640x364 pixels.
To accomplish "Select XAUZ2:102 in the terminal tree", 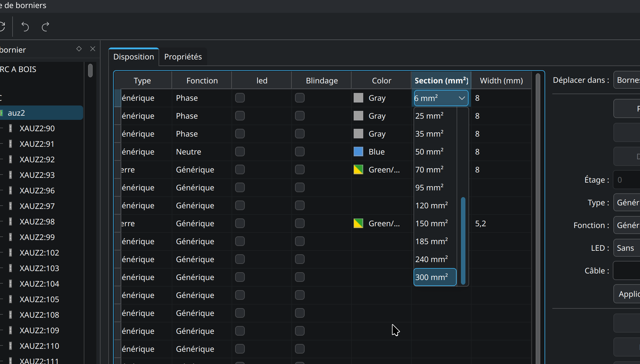I will tap(39, 253).
